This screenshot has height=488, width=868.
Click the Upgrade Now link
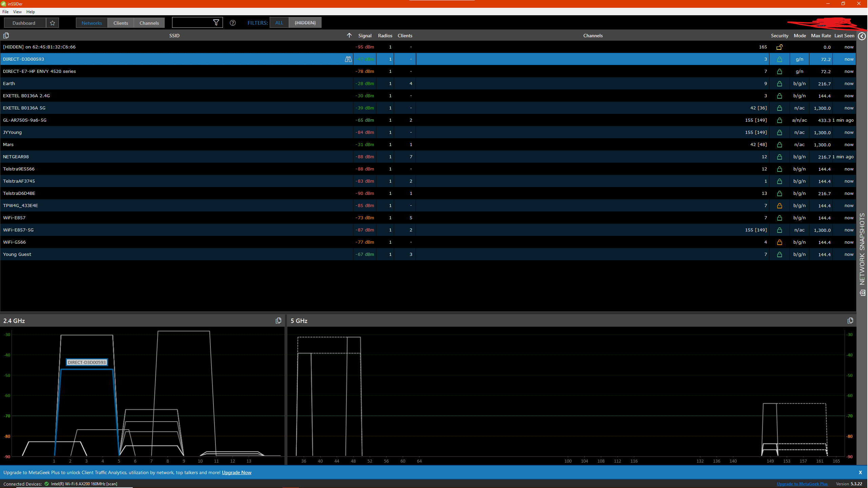click(236, 472)
